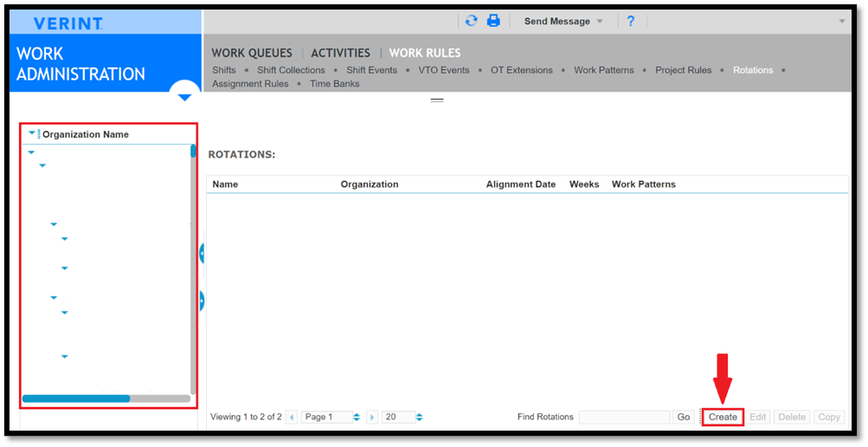This screenshot has width=868, height=447.
Task: Click the Create button
Action: coord(723,417)
